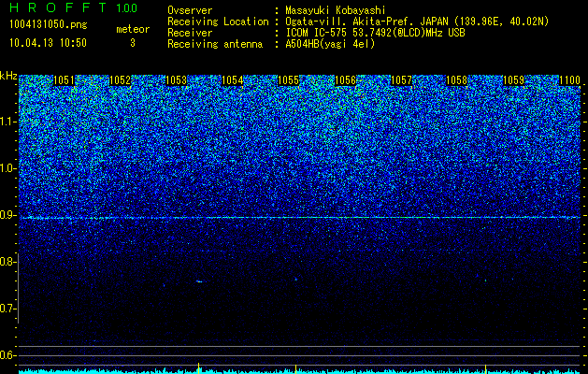The width and height of the screenshot is (588, 374).
Task: Click the Receiver field label
Action: pos(190,33)
